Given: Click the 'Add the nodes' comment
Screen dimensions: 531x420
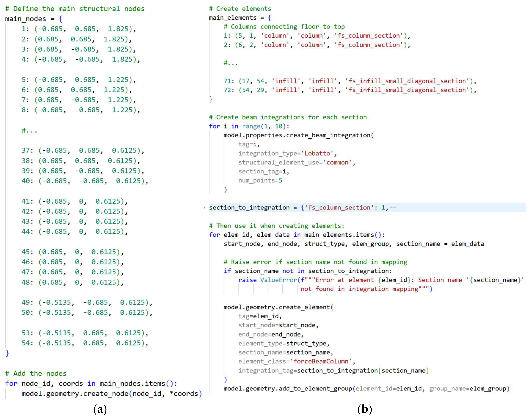Looking at the screenshot, I should [x=36, y=373].
